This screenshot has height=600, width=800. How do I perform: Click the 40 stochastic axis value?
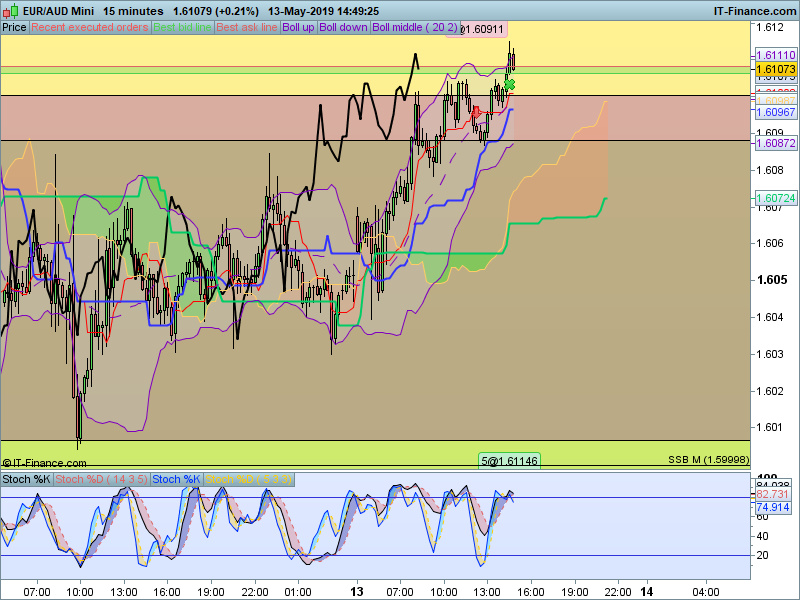[x=762, y=536]
